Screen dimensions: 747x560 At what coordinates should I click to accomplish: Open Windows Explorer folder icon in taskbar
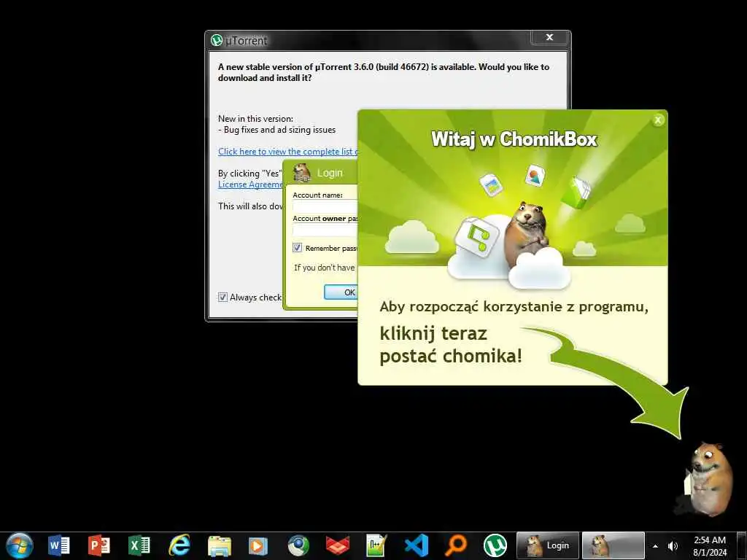pyautogui.click(x=219, y=545)
